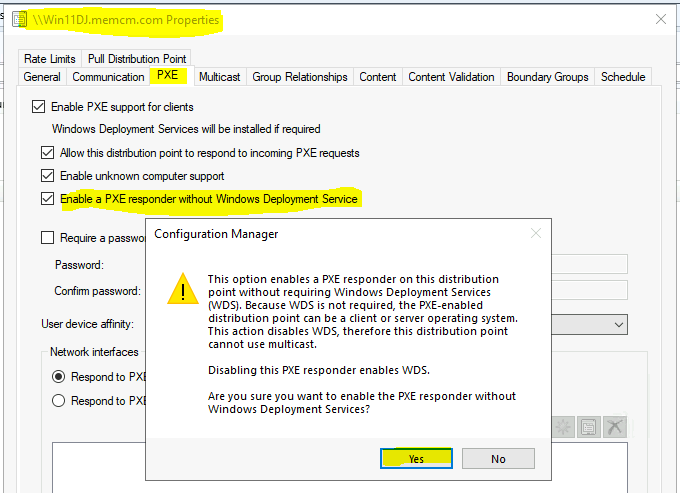This screenshot has width=680, height=493.
Task: Switch to the General tab
Action: pos(42,77)
